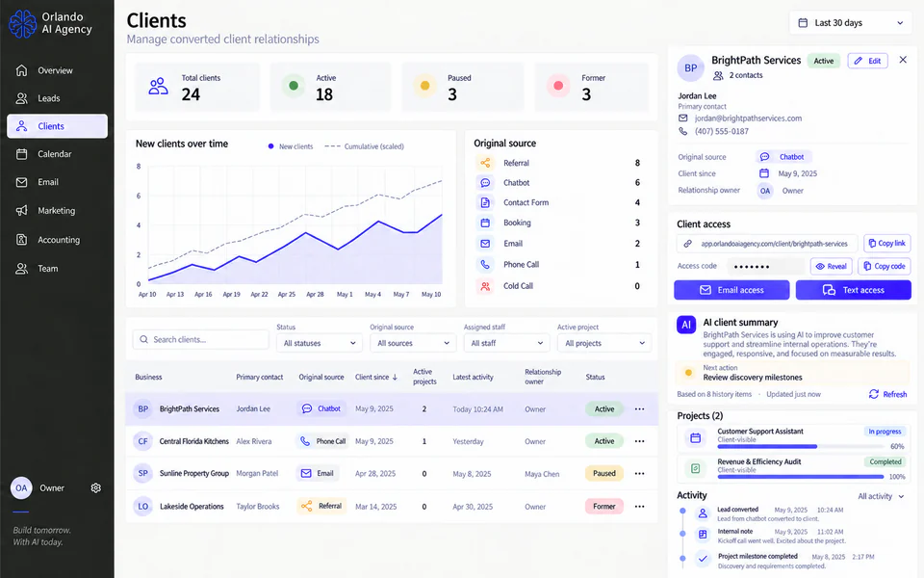Click the Contact Form document icon
924x578 pixels.
point(485,202)
